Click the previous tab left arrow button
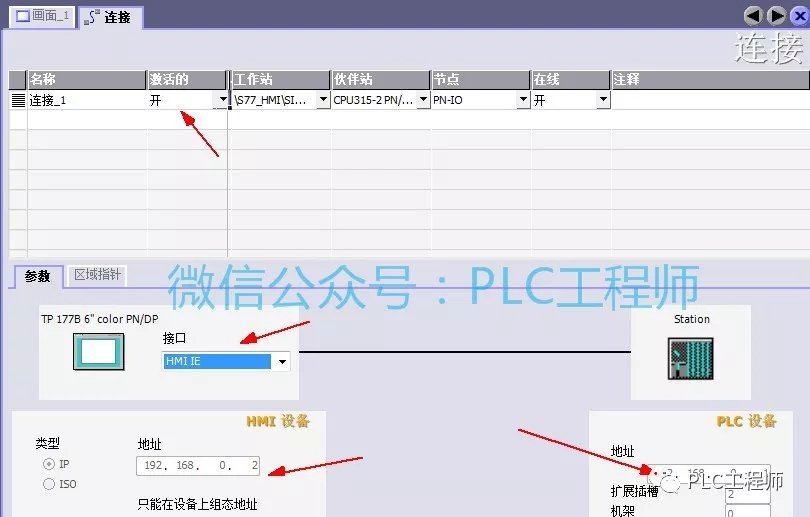 pos(754,15)
